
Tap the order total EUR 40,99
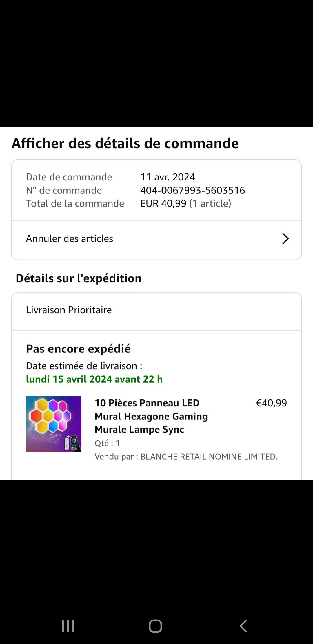pyautogui.click(x=163, y=203)
